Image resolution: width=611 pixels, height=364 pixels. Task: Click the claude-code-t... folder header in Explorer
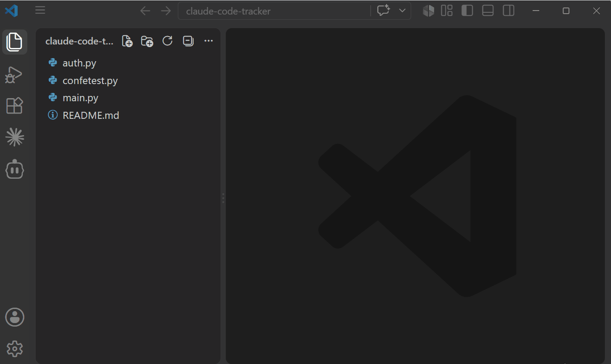[79, 41]
